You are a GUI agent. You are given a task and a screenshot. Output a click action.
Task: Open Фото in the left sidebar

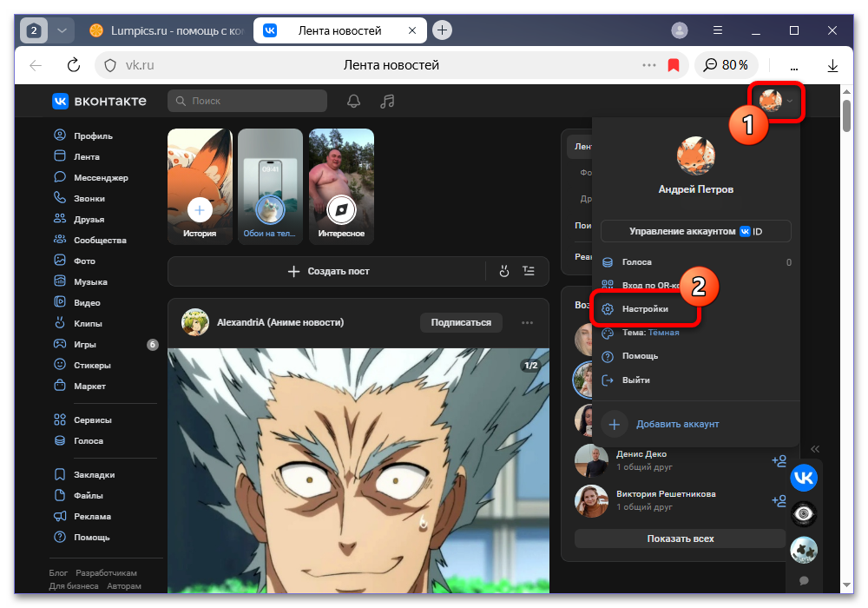(x=74, y=261)
